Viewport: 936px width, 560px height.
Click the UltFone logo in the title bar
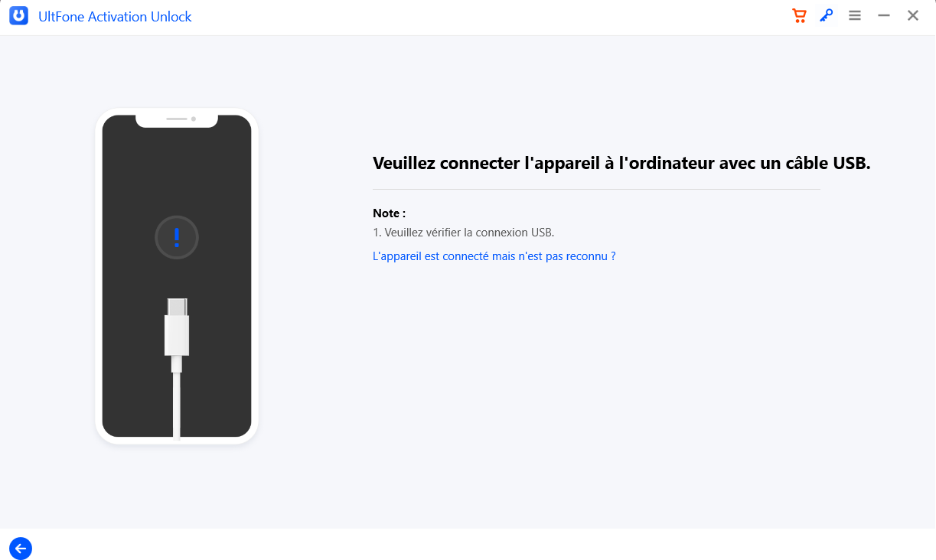(x=18, y=15)
